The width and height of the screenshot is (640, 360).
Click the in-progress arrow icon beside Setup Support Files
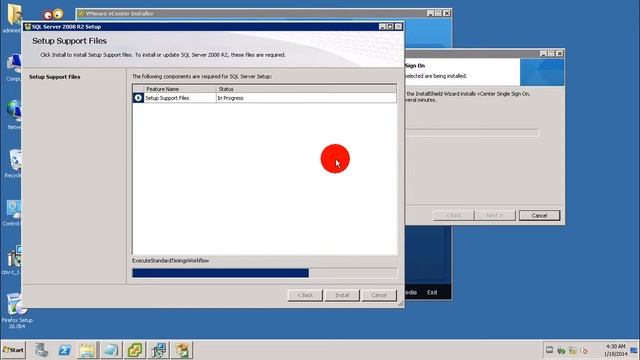pos(138,98)
